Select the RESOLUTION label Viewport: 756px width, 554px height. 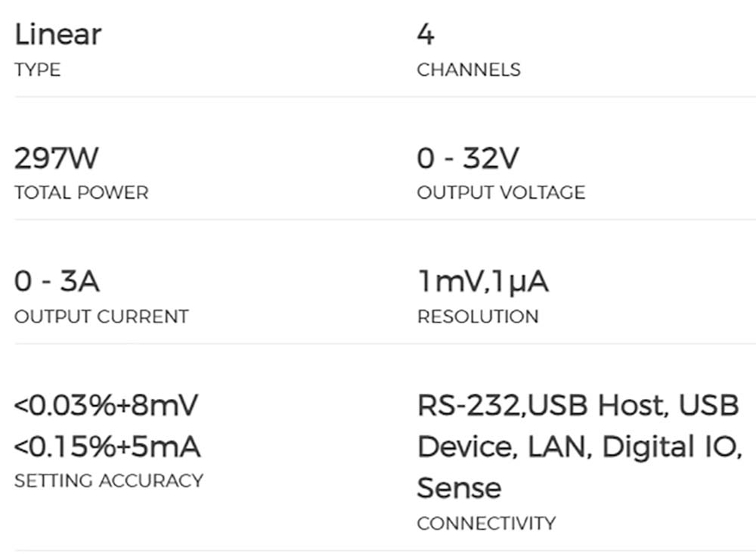pyautogui.click(x=478, y=317)
